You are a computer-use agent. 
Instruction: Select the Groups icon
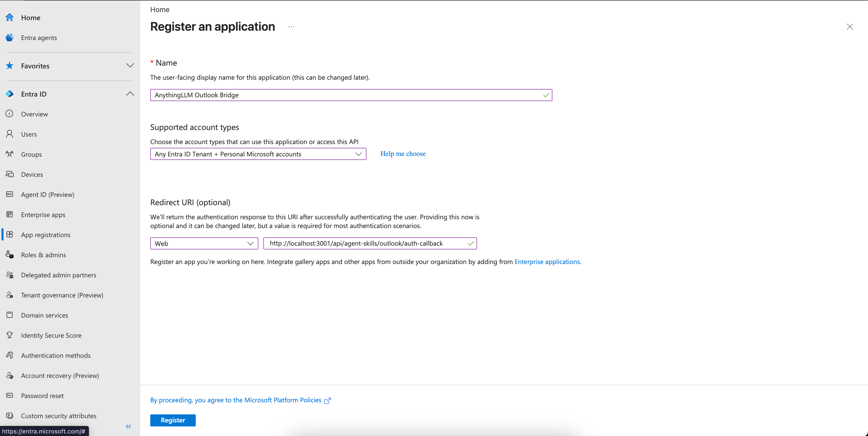(10, 154)
